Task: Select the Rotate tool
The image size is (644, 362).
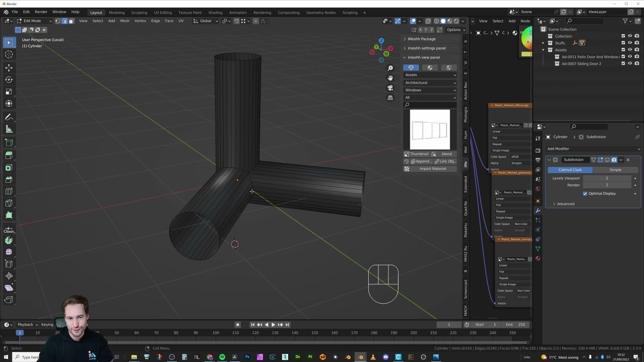Action: coord(9,80)
